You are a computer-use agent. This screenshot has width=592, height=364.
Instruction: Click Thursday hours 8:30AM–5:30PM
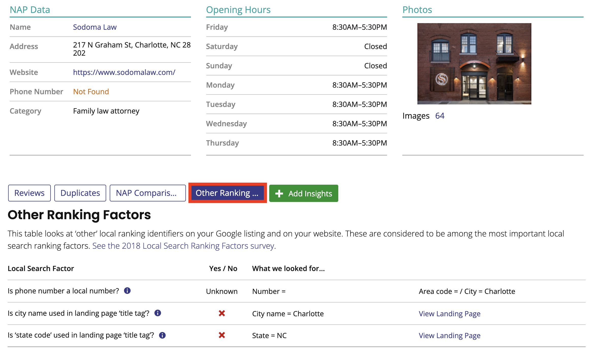point(360,143)
